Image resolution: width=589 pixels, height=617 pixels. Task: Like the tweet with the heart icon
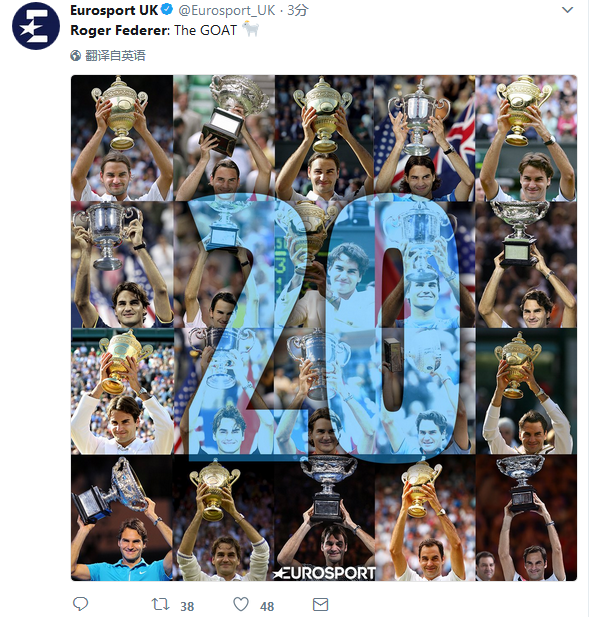[x=241, y=604]
